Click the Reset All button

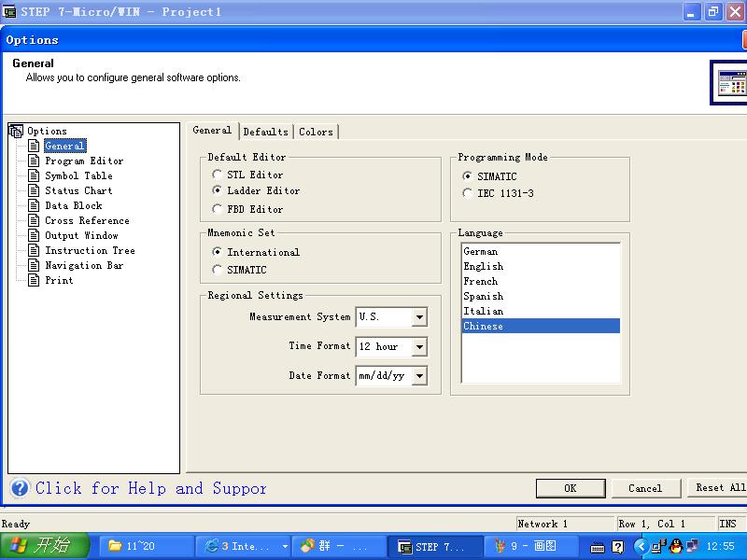pos(717,487)
